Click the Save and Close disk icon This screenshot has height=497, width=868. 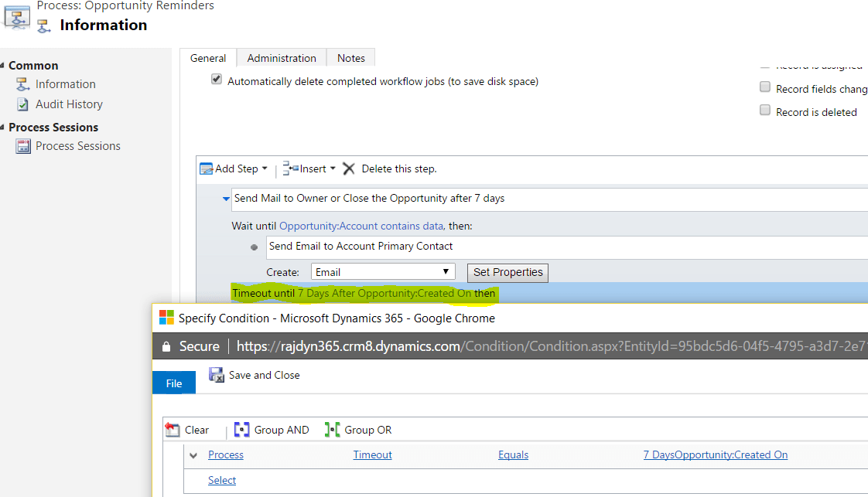pos(217,375)
